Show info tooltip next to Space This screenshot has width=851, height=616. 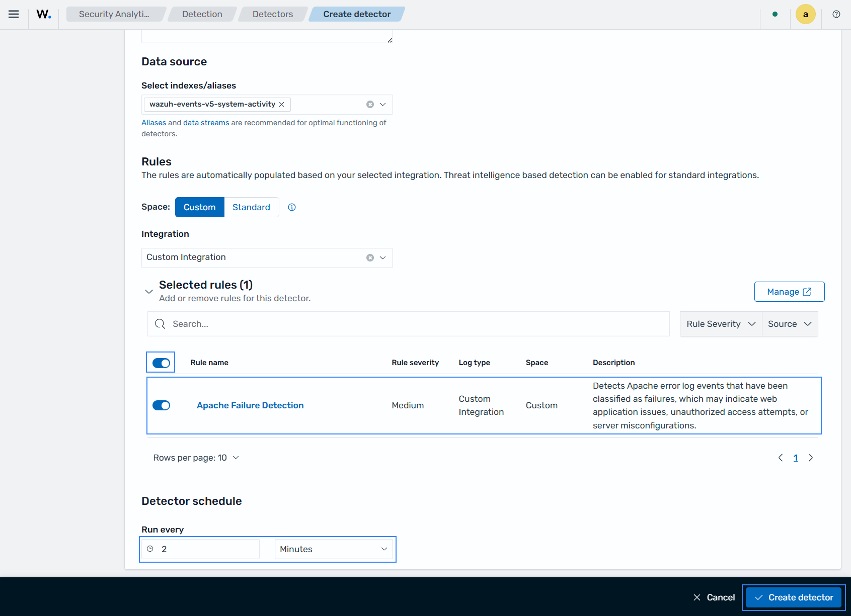pyautogui.click(x=292, y=207)
